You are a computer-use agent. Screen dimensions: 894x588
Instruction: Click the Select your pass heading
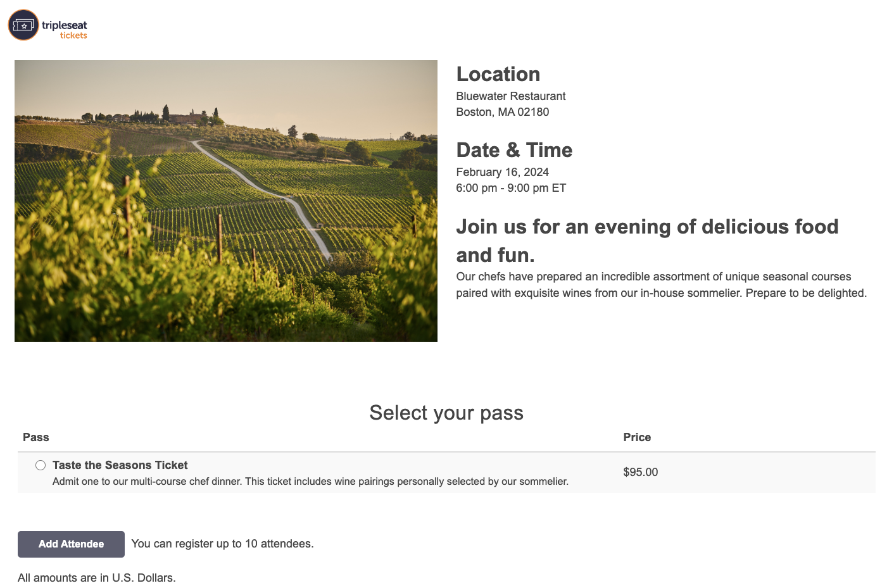tap(446, 413)
